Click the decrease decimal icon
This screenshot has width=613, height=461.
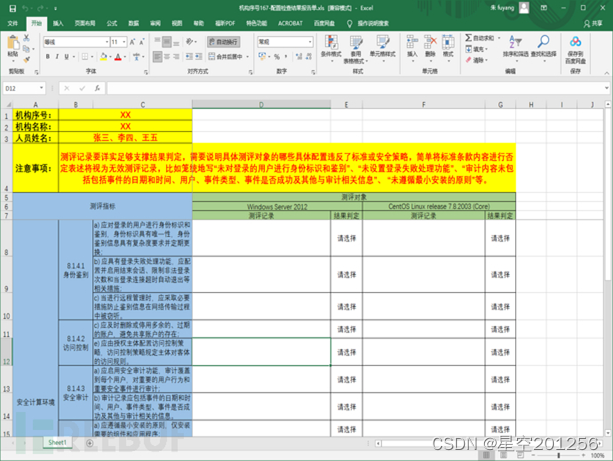pyautogui.click(x=309, y=57)
